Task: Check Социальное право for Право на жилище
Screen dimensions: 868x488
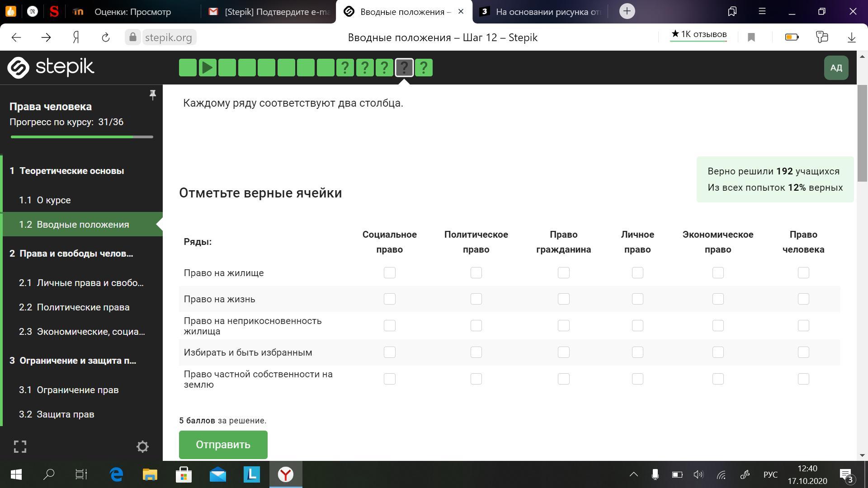Action: (x=389, y=272)
